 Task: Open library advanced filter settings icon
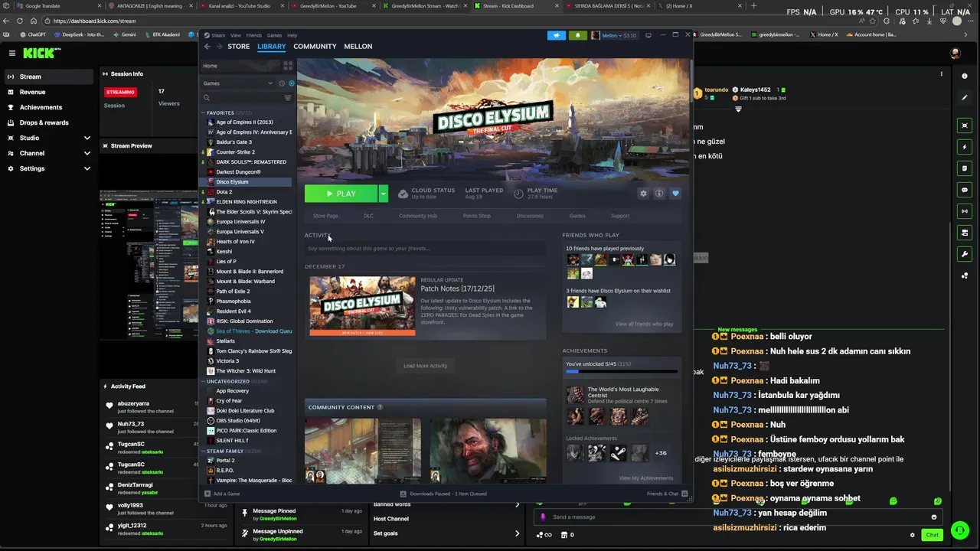coord(288,98)
